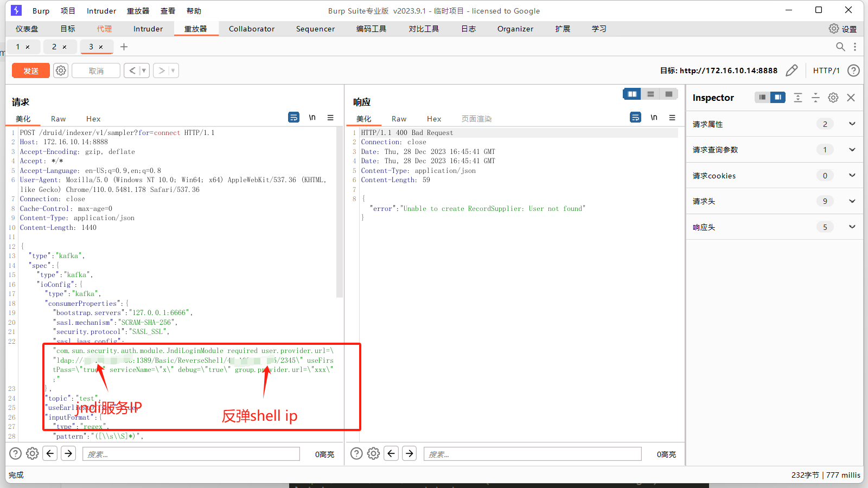Open 设置 settings at top right
Screen dimensions: 868x488
pos(843,29)
